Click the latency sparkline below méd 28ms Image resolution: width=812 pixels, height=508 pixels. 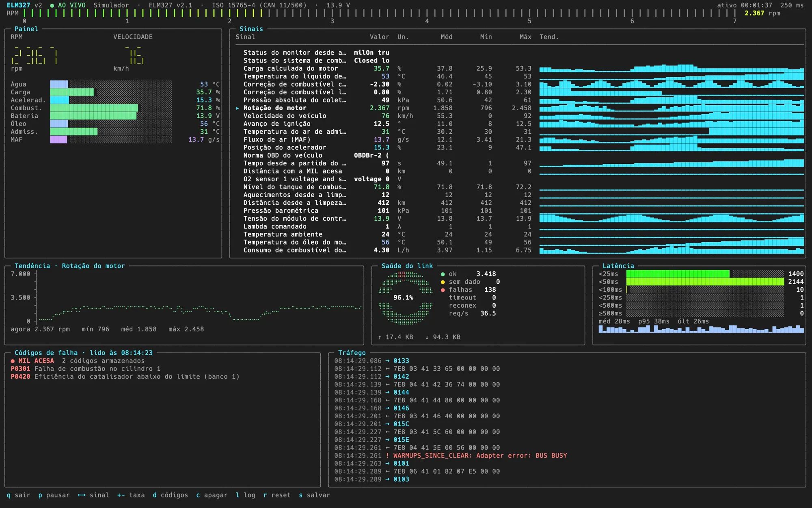701,329
